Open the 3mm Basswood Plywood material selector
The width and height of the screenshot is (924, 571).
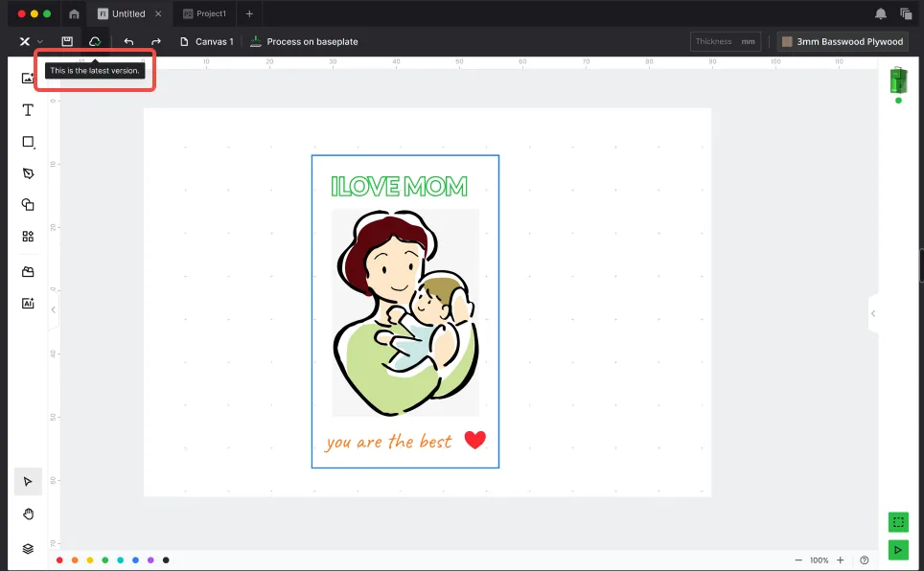(843, 41)
